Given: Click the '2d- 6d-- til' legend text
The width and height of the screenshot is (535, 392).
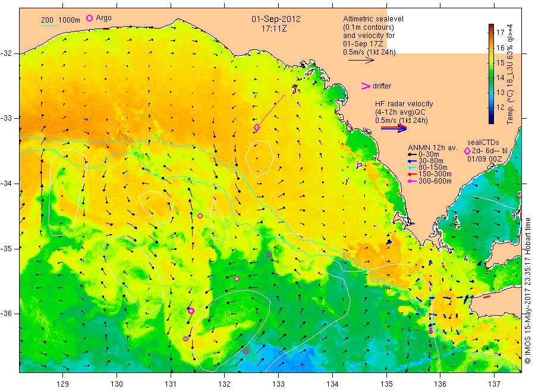Looking at the screenshot, I should pyautogui.click(x=490, y=151).
